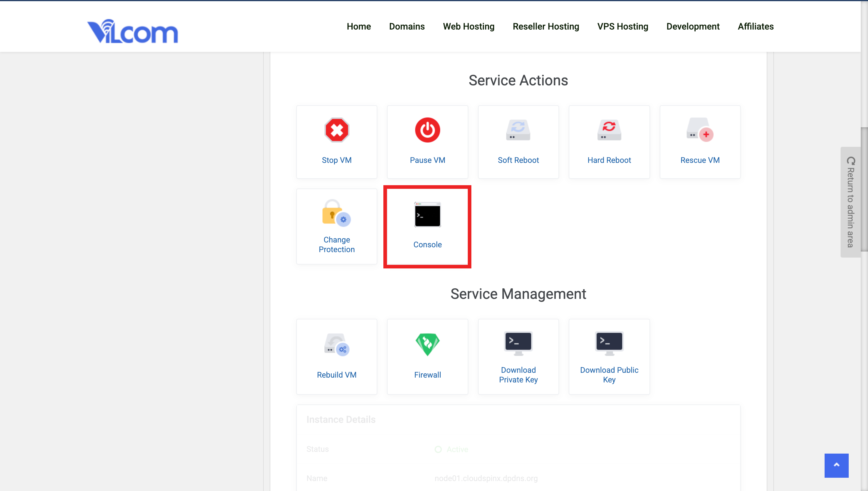Viewport: 868px width, 491px height.
Task: Click Return to admin area
Action: click(x=851, y=202)
